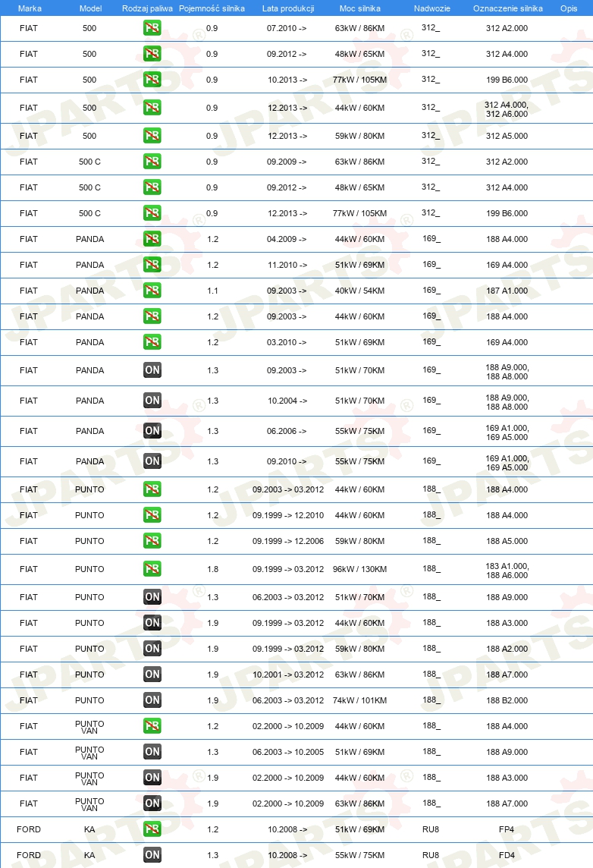593x868 pixels.
Task: Click the ON icon for Punto 74kW / 101KM
Action: (x=152, y=700)
